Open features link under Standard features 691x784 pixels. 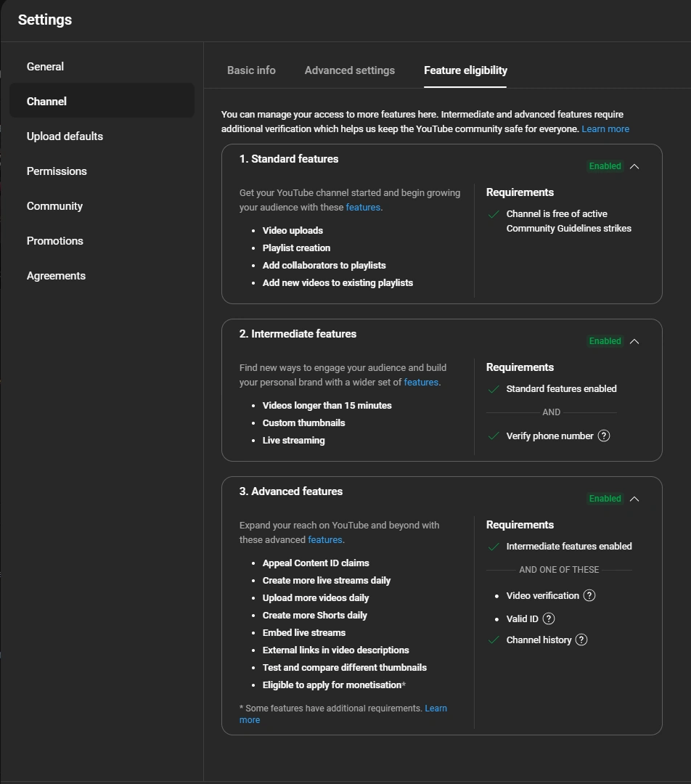[x=363, y=208]
